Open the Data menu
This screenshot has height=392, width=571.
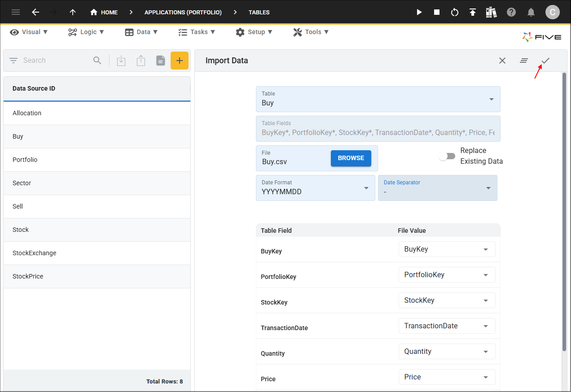(141, 32)
